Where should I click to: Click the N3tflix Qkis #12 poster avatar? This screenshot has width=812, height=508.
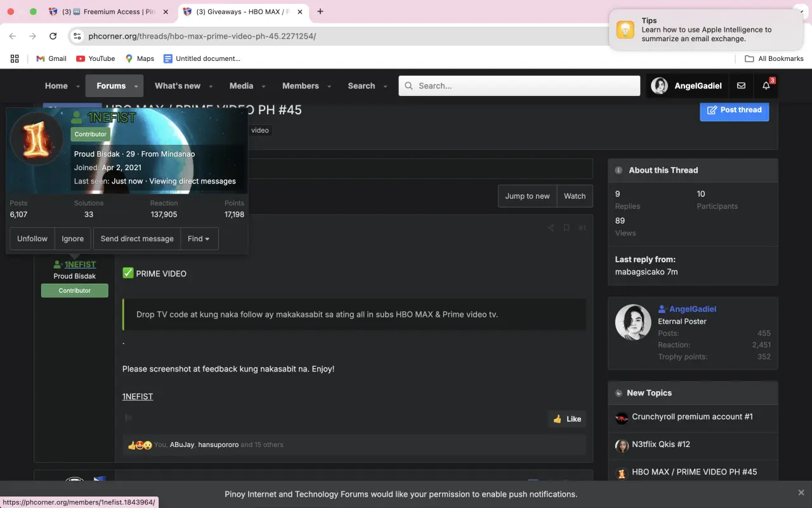622,446
